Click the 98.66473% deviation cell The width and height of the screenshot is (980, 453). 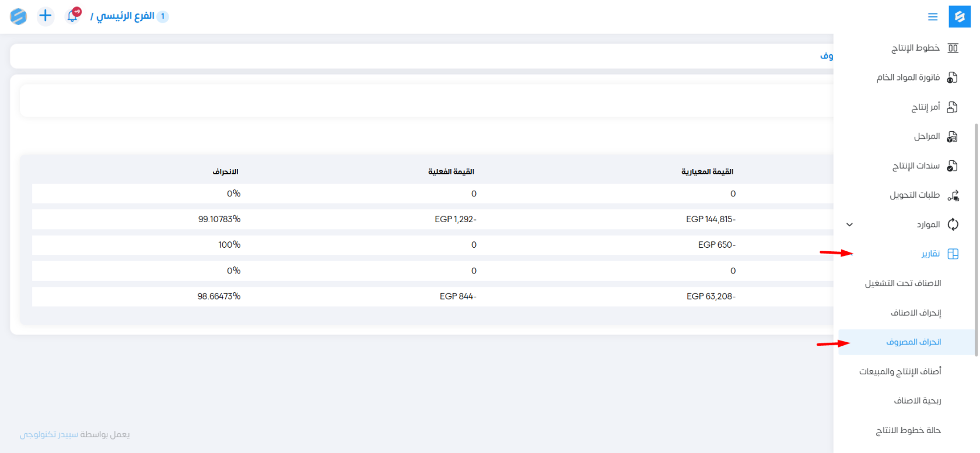[219, 296]
